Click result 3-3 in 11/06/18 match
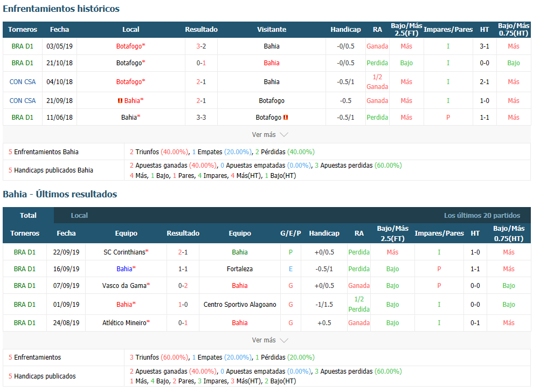 point(201,118)
